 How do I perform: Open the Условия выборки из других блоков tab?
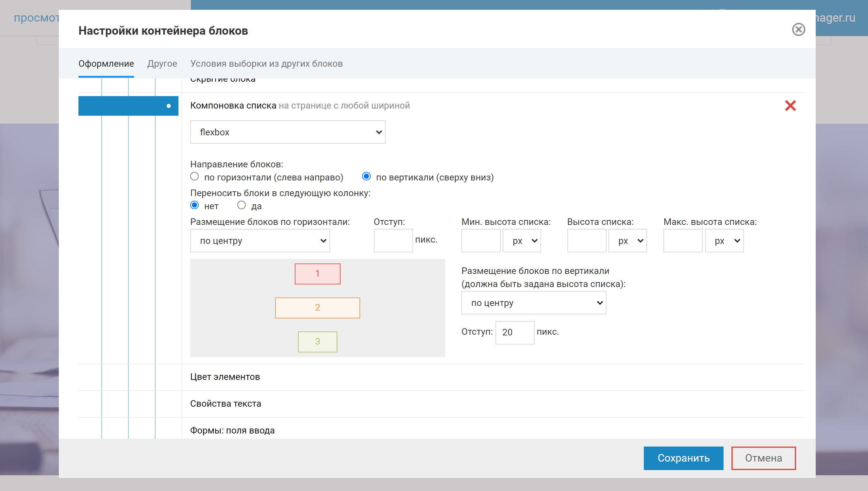[266, 63]
